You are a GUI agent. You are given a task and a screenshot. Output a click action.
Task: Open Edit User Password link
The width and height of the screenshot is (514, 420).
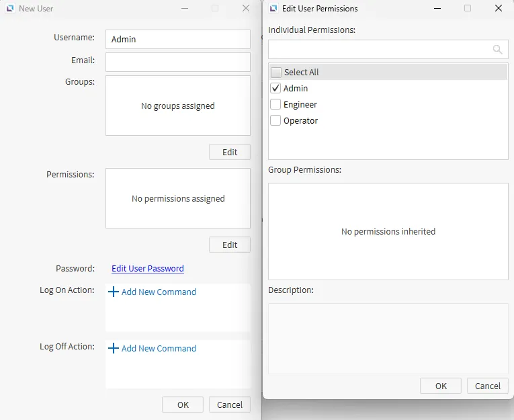click(x=147, y=269)
